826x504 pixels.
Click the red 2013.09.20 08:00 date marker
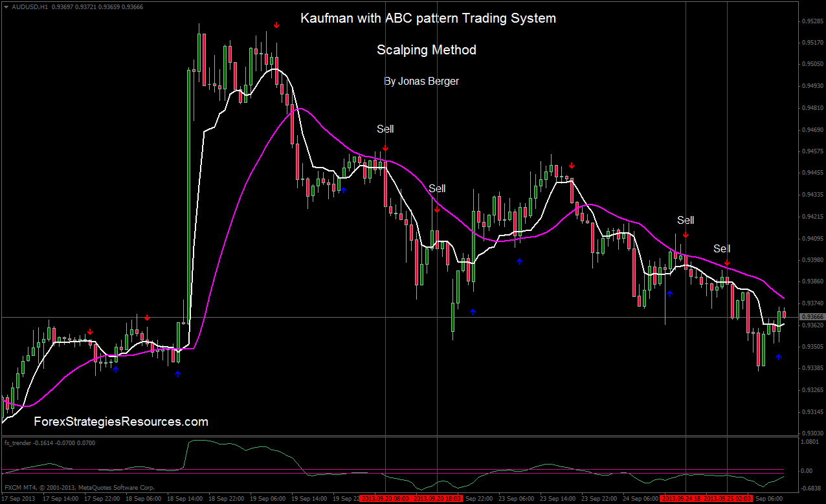click(385, 499)
